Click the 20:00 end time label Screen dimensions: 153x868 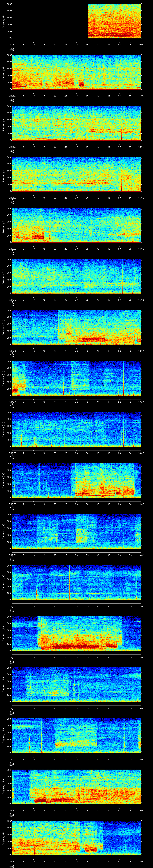point(141,555)
